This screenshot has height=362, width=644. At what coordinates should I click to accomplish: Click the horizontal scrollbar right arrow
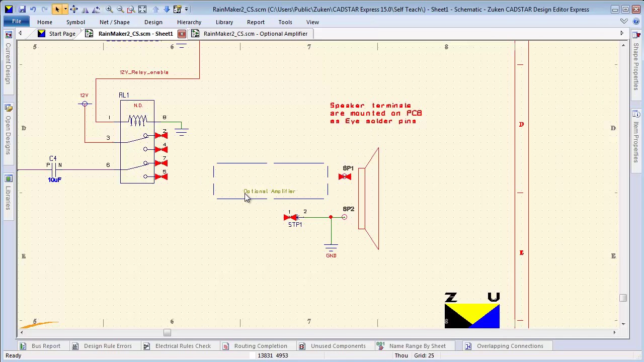(614, 332)
